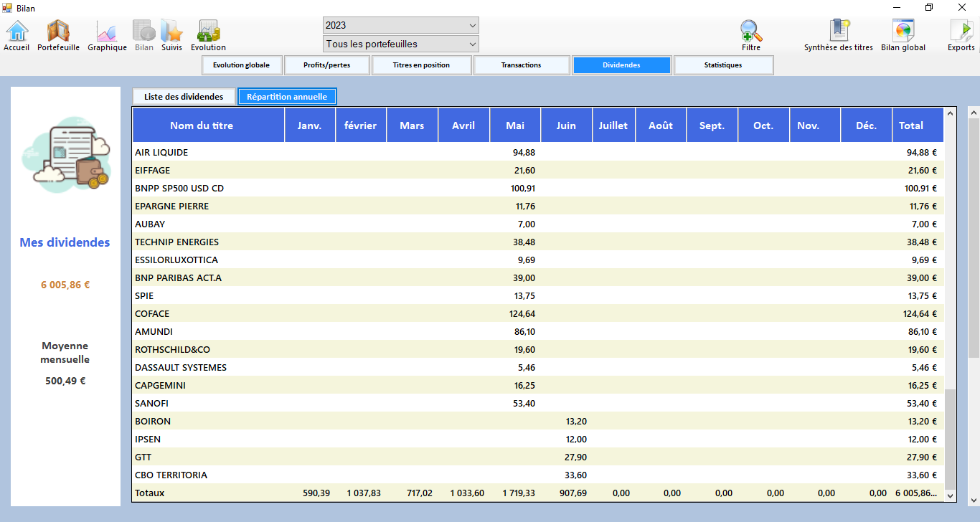Click the Exports icon
The width and height of the screenshot is (980, 522).
pos(961,35)
